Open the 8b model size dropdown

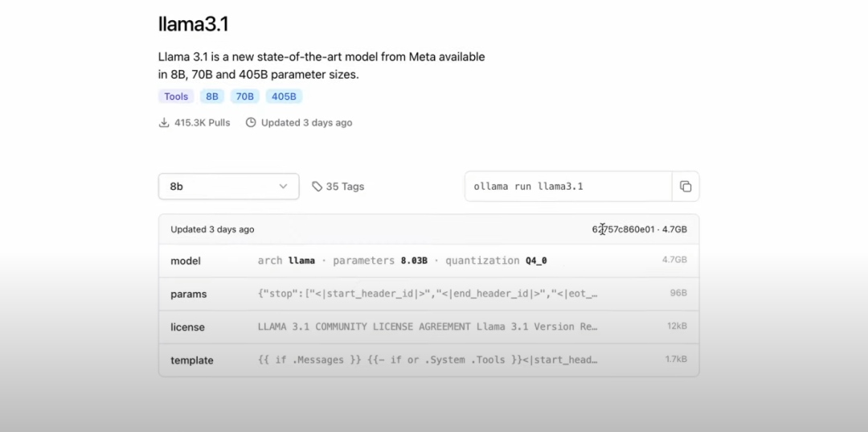click(x=228, y=187)
